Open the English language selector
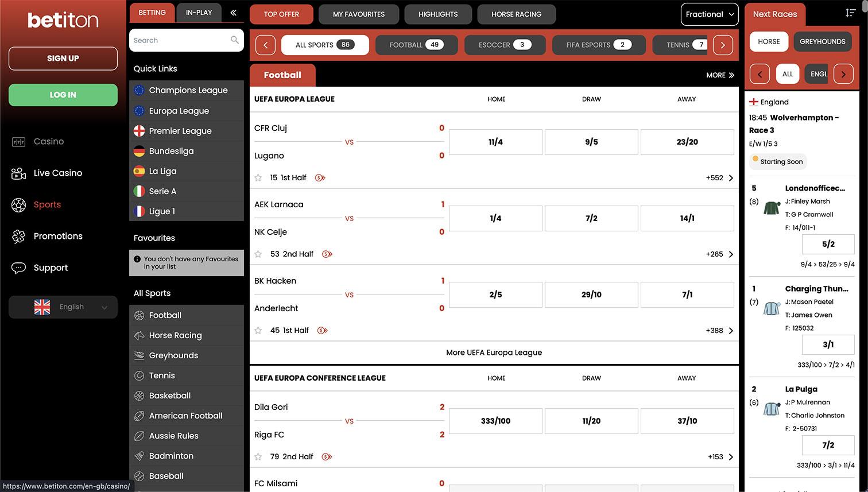 [x=63, y=307]
